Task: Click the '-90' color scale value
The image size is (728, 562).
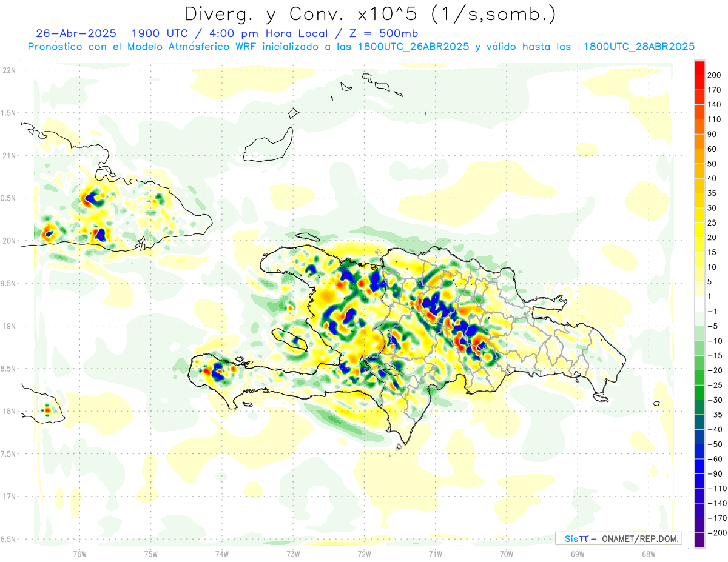Action: pyautogui.click(x=715, y=474)
